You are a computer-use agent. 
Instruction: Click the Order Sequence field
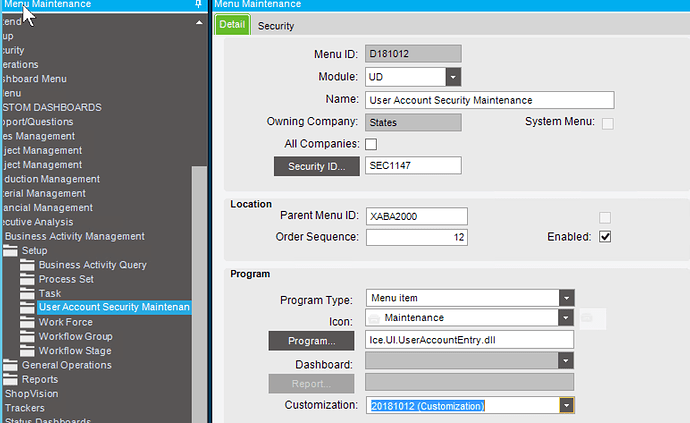pos(416,237)
